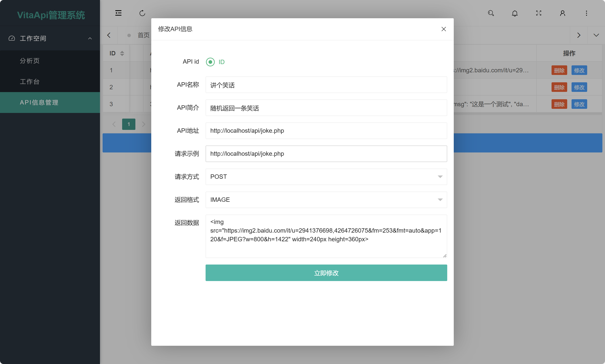Viewport: 605px width, 364px height.
Task: Submit with the 立即修改 button
Action: [326, 273]
